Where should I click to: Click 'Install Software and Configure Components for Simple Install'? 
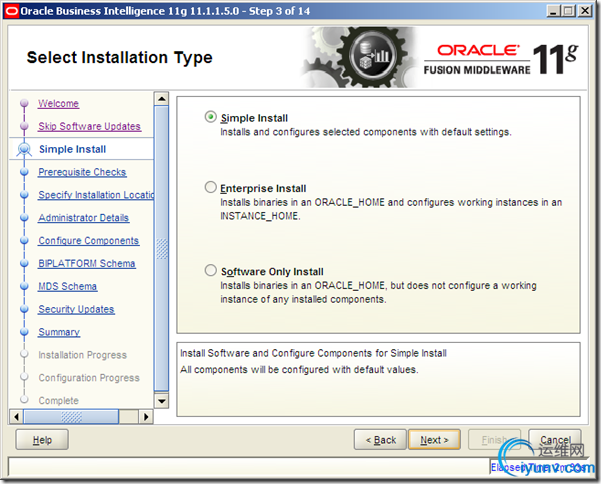tap(313, 353)
